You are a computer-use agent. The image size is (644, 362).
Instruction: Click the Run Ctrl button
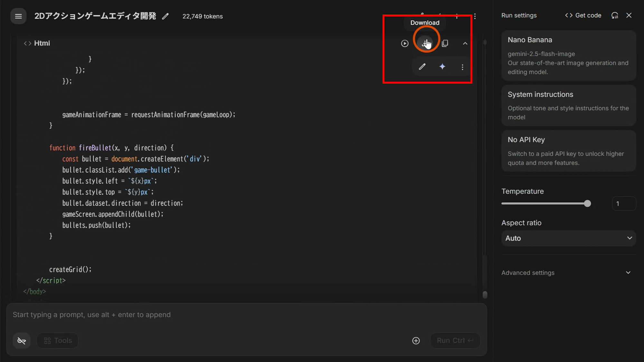455,340
